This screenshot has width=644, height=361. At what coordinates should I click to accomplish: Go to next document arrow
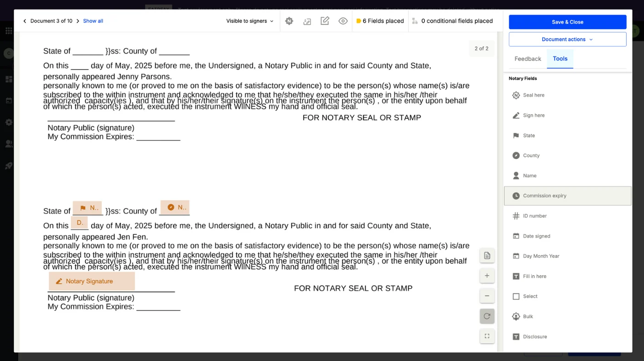point(78,21)
